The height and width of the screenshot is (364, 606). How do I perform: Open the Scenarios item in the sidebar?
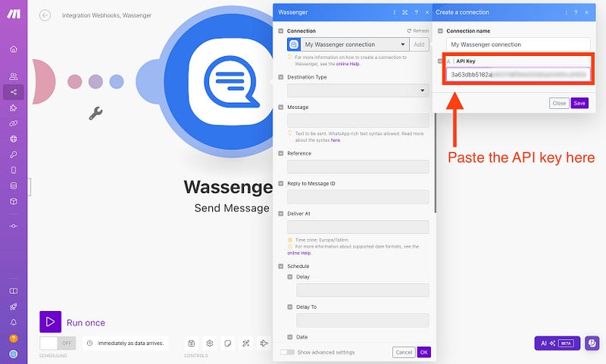click(x=13, y=92)
